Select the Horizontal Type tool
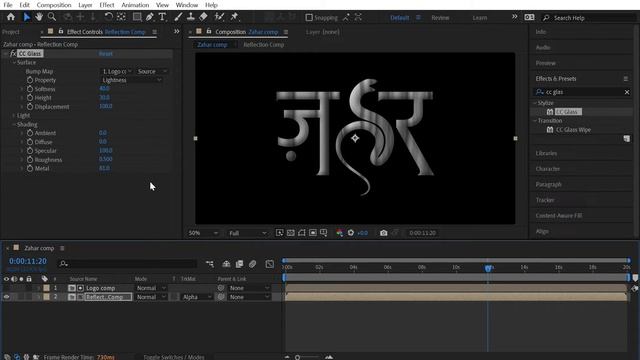The height and width of the screenshot is (360, 640). click(162, 17)
